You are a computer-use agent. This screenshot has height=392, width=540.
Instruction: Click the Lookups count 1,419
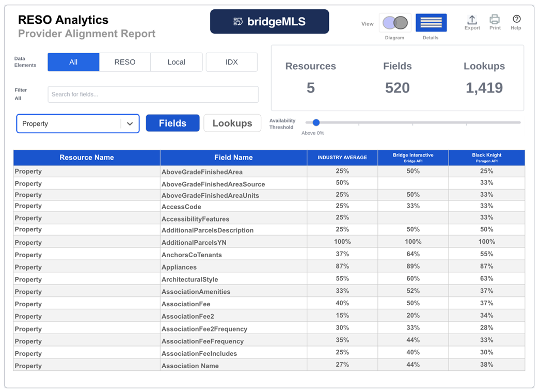[x=484, y=88]
